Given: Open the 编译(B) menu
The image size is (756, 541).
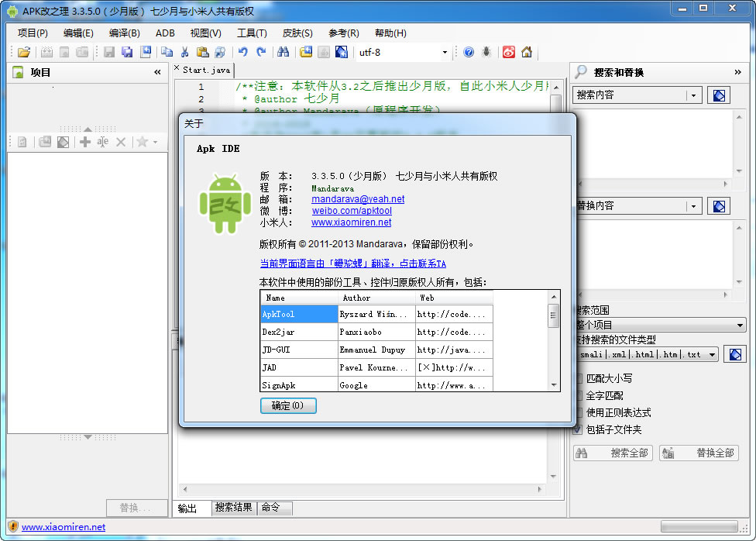Looking at the screenshot, I should click(125, 33).
